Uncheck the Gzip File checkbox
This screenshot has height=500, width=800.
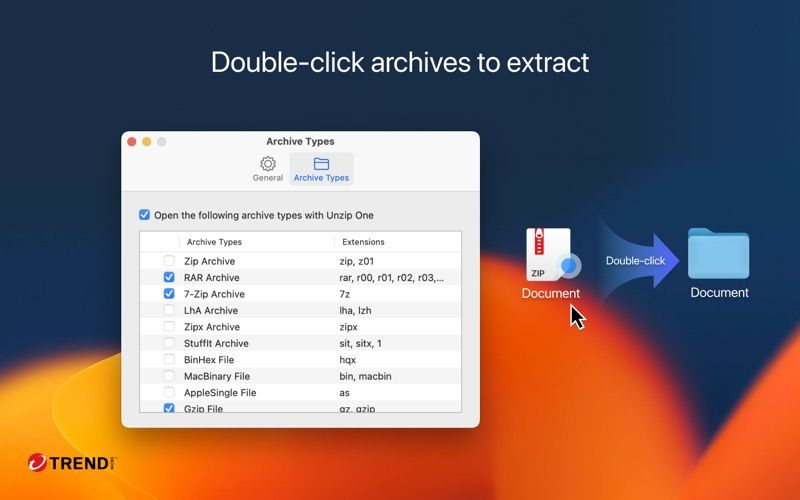point(169,408)
